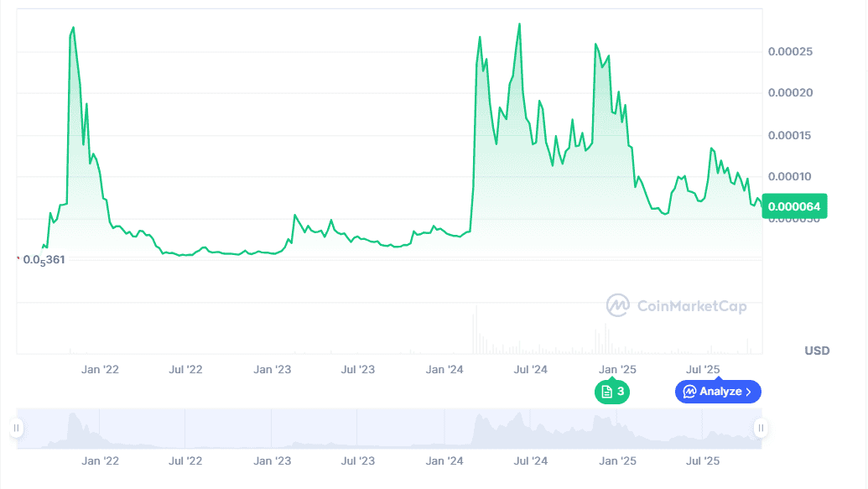Image resolution: width=868 pixels, height=489 pixels.
Task: Click the green news count badge showing 3
Action: click(612, 392)
